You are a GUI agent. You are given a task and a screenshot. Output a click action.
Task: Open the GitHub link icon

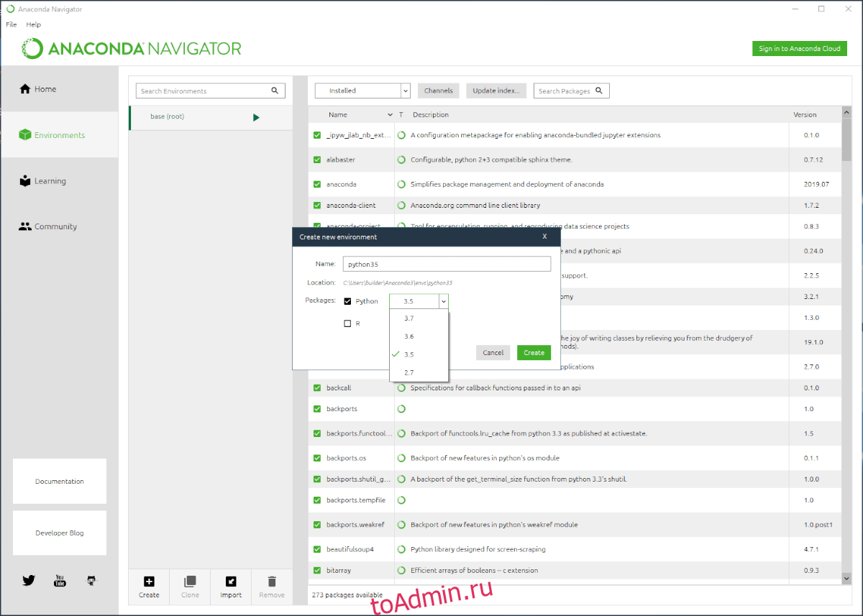(91, 581)
